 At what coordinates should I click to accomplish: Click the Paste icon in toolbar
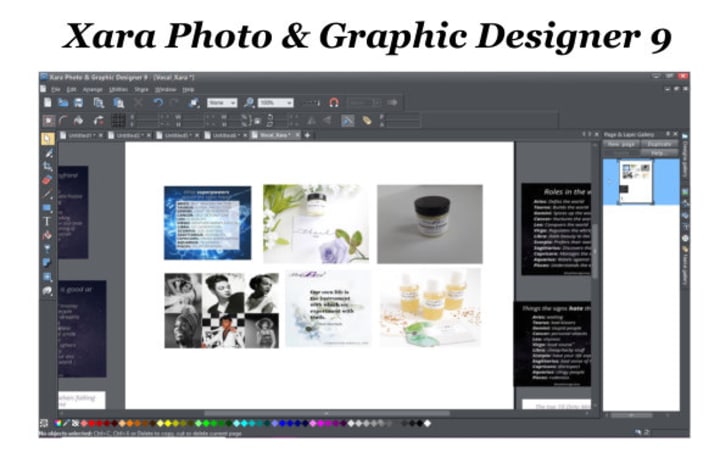(x=118, y=102)
